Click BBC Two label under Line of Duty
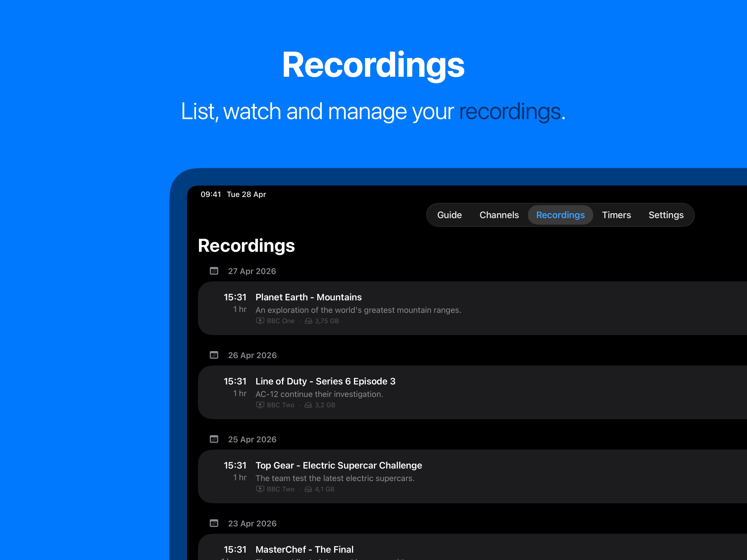 281,405
